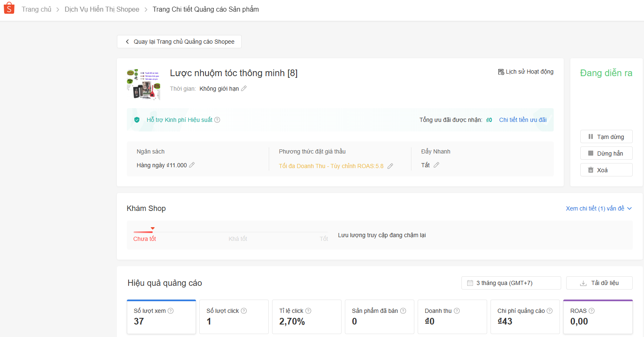Edit the ROAS bidding method pencil icon
Image resolution: width=644 pixels, height=337 pixels.
[390, 166]
